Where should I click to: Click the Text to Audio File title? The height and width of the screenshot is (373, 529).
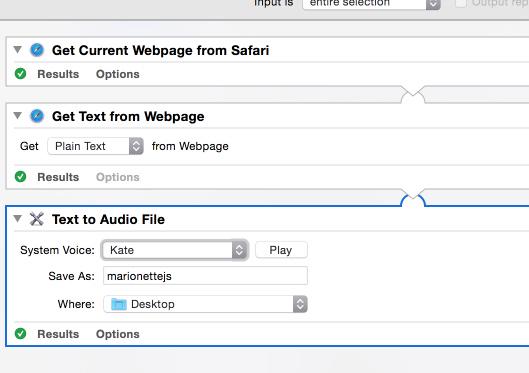click(x=108, y=220)
